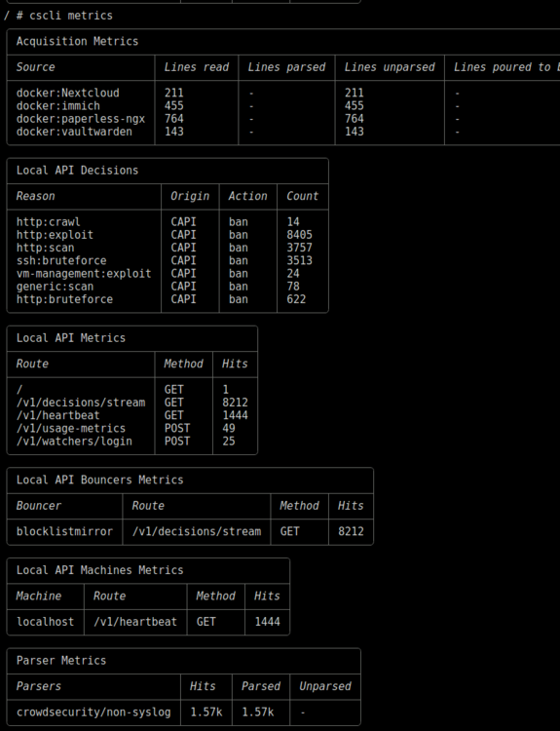Click the 1444 hits in Machines Metrics
The height and width of the screenshot is (731, 560).
click(x=268, y=622)
